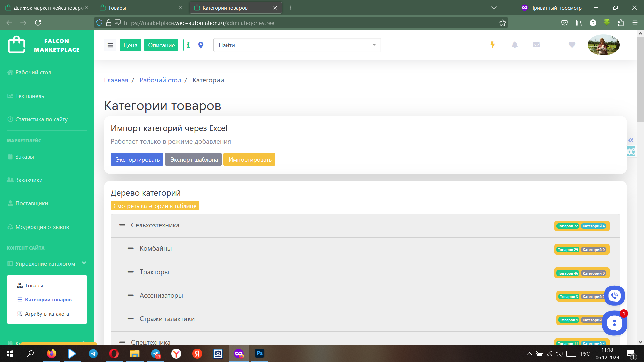Click the lightning quick-actions icon in the top bar

[x=493, y=45]
